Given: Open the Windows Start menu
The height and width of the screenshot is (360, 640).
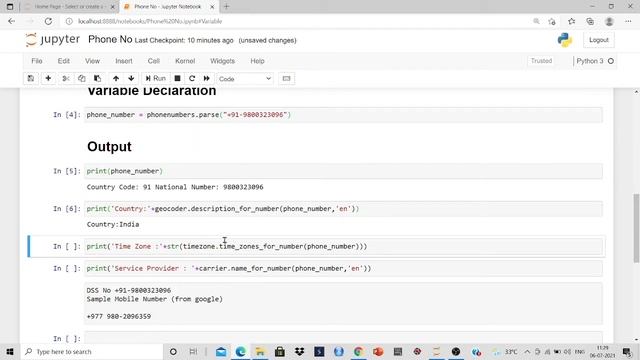Looking at the screenshot, I should [10, 351].
